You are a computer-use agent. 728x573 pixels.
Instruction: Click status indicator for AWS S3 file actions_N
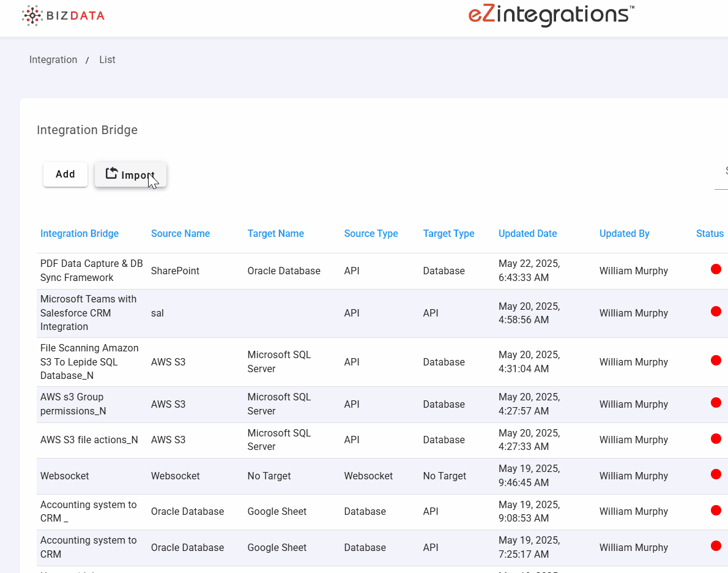[x=716, y=438]
